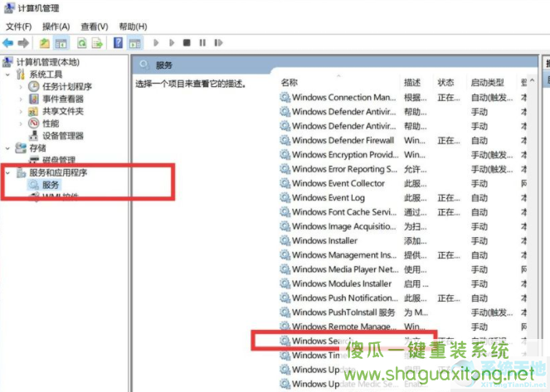Select Windows Management Instrumentation row
The height and width of the screenshot is (392, 550).
[x=403, y=255]
